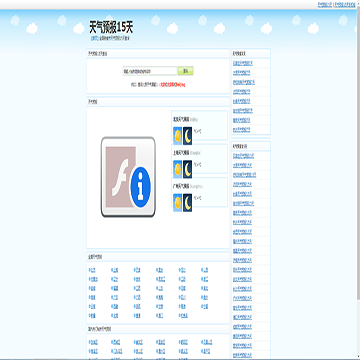This screenshot has height=360, width=360.
Task: Click the moon icon for Shanghai weather
Action: (x=188, y=169)
